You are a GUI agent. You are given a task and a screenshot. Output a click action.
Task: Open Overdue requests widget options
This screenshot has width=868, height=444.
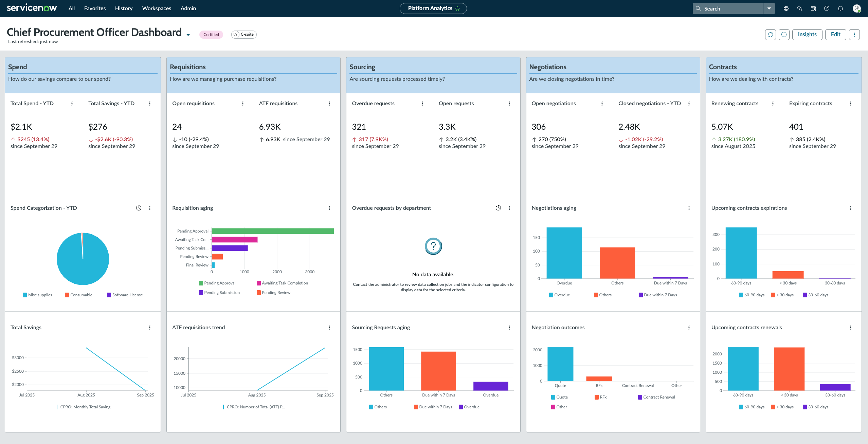coord(422,104)
